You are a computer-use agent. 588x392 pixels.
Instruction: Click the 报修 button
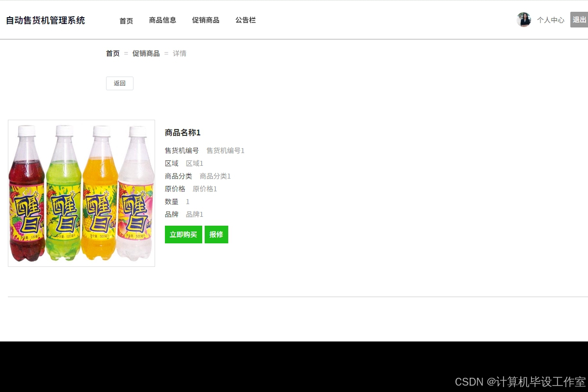(216, 234)
